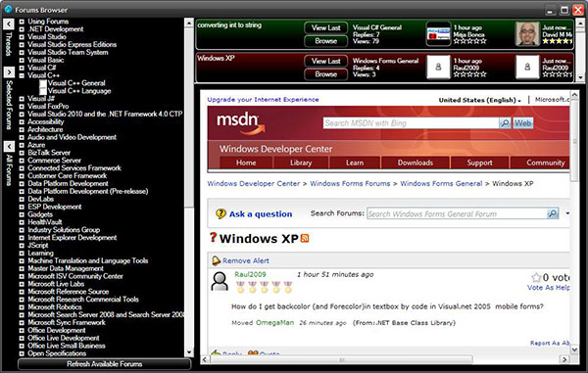This screenshot has width=588, height=373.
Task: Click the thread list scroll down arrow
Action: click(580, 77)
